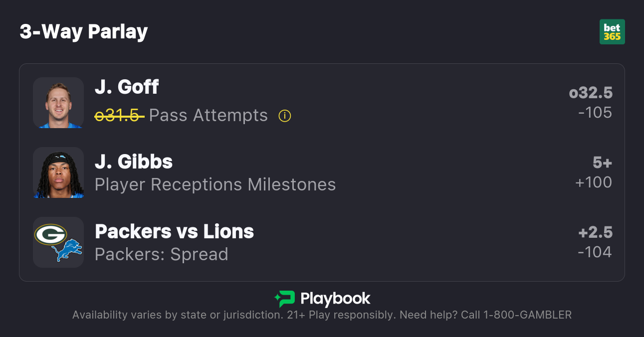Click the +2.5 Packers spread value

(x=595, y=232)
